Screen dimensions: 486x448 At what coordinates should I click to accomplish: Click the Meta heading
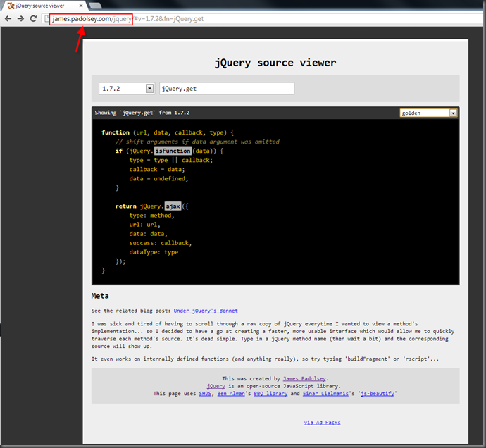[x=100, y=296]
